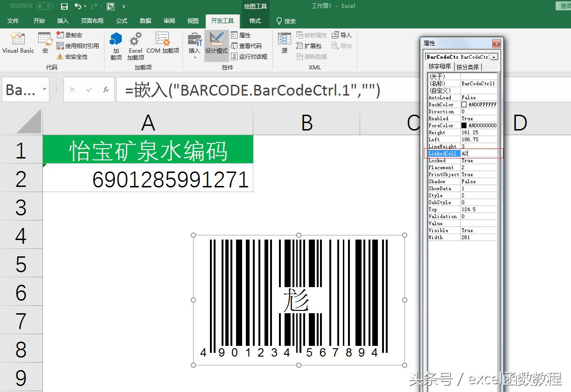The width and height of the screenshot is (571, 392).
Task: Click the 扩展包 button
Action: [308, 45]
